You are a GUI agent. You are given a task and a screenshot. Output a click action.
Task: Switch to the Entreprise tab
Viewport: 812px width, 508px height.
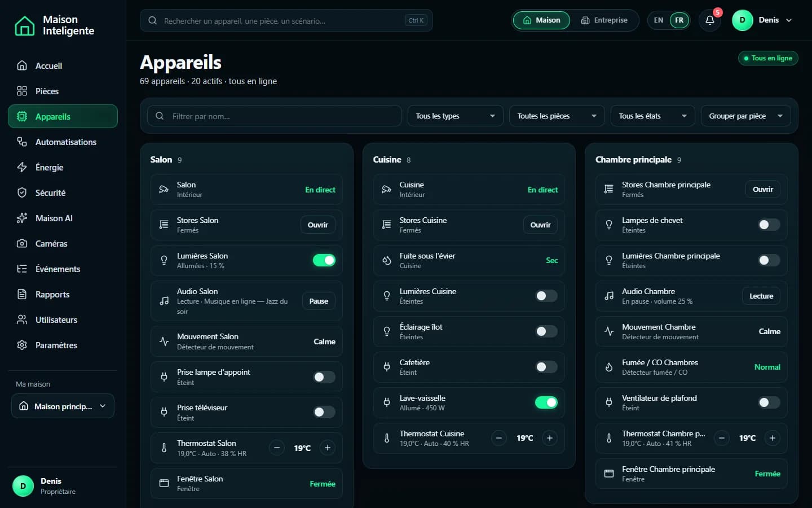point(604,20)
